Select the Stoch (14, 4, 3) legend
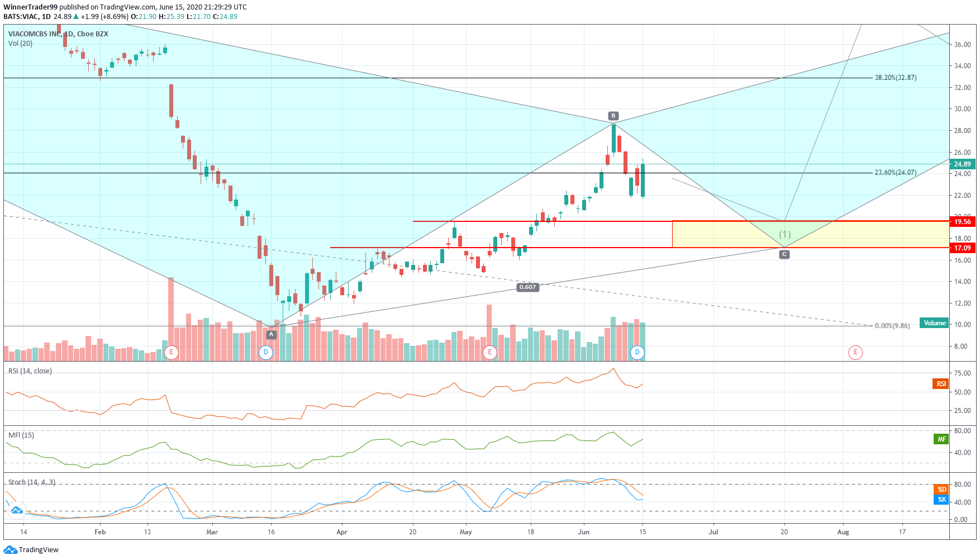The height and width of the screenshot is (560, 980). [x=32, y=482]
